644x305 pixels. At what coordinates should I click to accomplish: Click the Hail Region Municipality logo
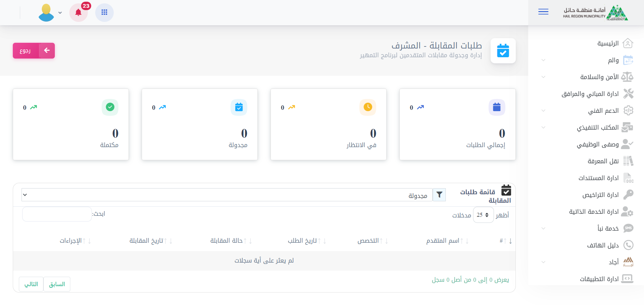click(x=595, y=13)
